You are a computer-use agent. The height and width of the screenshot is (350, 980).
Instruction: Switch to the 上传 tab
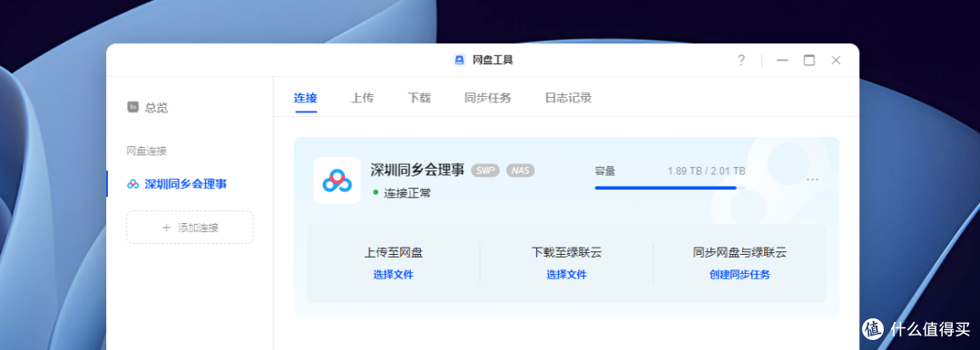[362, 98]
